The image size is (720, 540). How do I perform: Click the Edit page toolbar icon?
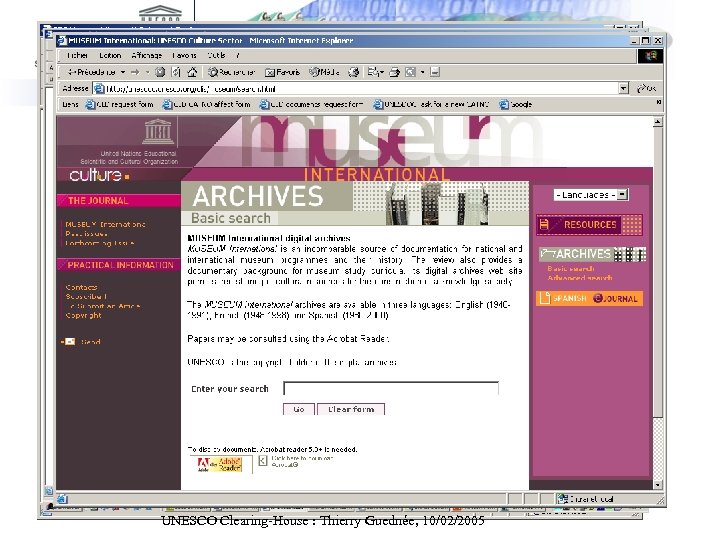(x=411, y=72)
